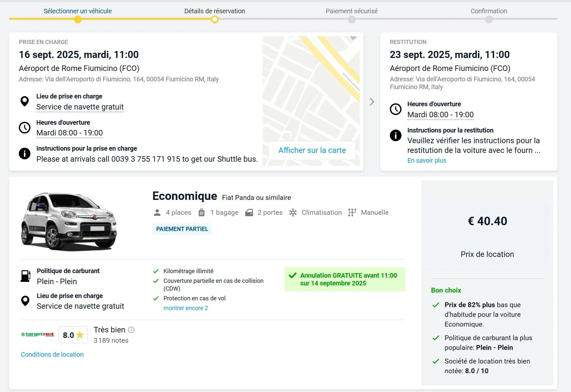The width and height of the screenshot is (571, 392).
Task: Click the yellow star rating 8.0 badge
Action: pos(73,335)
